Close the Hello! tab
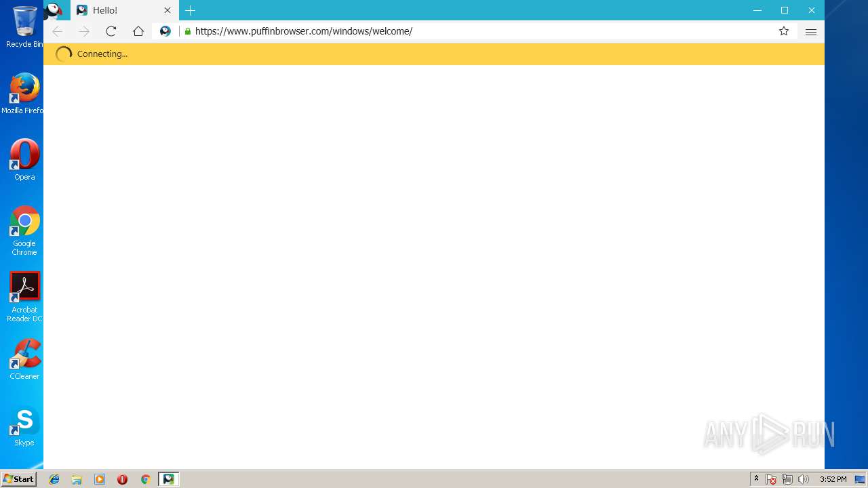Screen dimensions: 868x488 coord(167,10)
